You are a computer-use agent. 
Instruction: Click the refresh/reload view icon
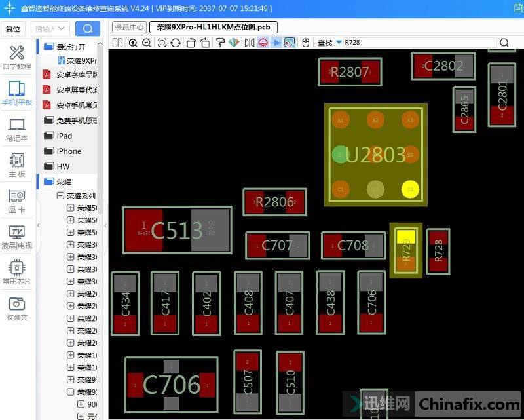click(176, 43)
